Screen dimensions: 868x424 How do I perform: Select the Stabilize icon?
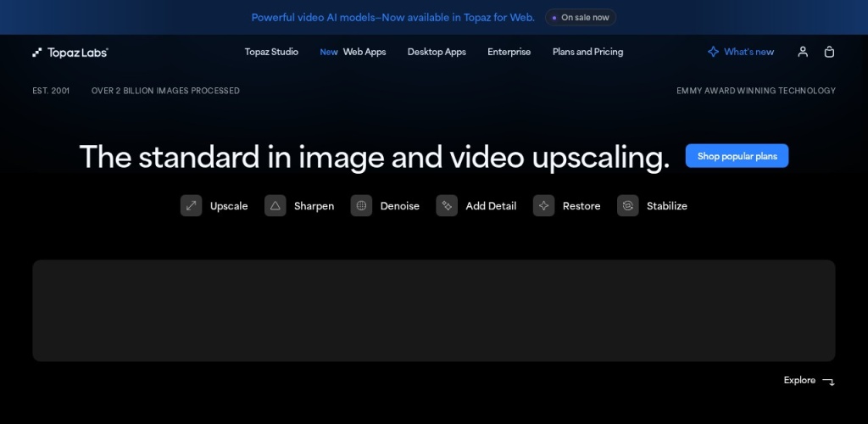click(628, 206)
